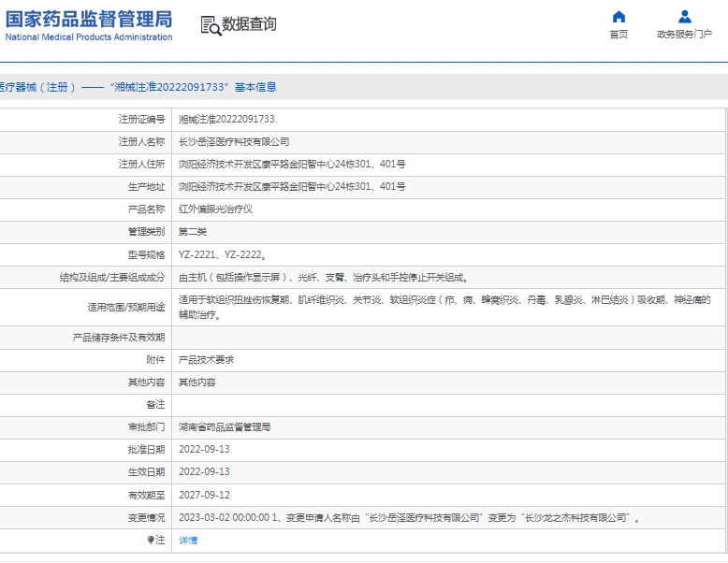Image resolution: width=728 pixels, height=563 pixels.
Task: Open the 其他内容 value link
Action: pos(197,382)
